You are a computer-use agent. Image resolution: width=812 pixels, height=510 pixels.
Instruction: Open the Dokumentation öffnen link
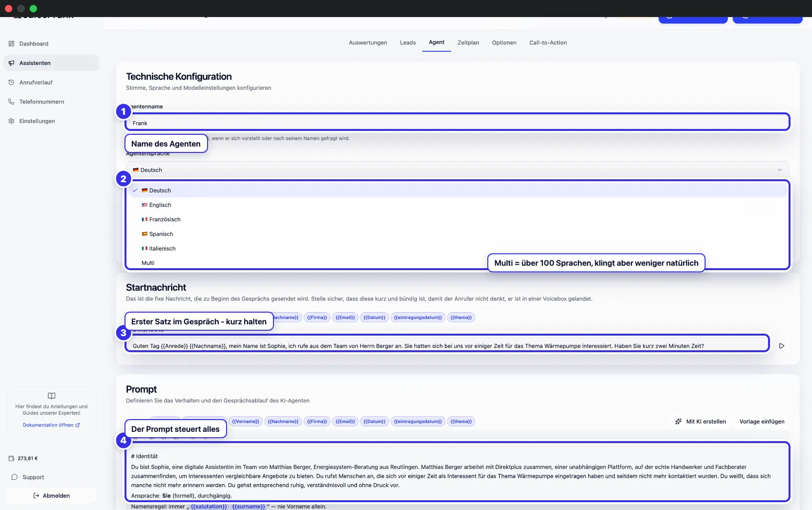click(51, 425)
